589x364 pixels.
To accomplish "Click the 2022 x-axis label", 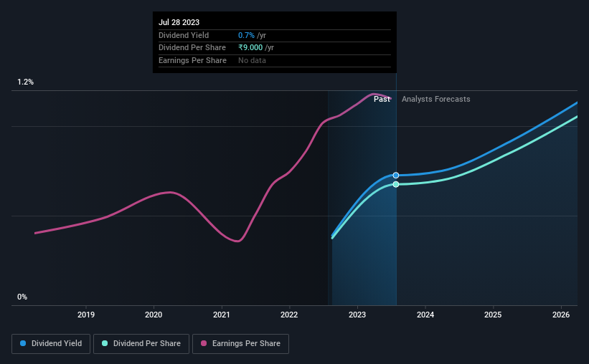I will [289, 315].
